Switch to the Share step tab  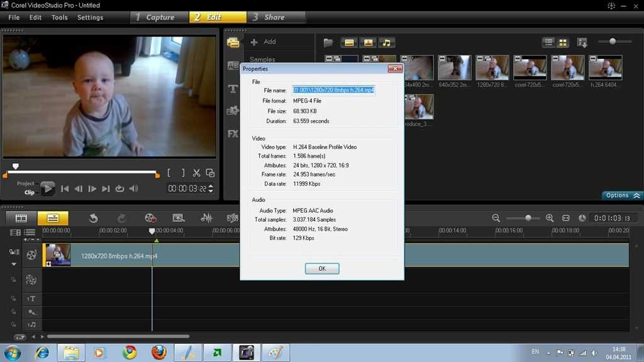pos(275,18)
